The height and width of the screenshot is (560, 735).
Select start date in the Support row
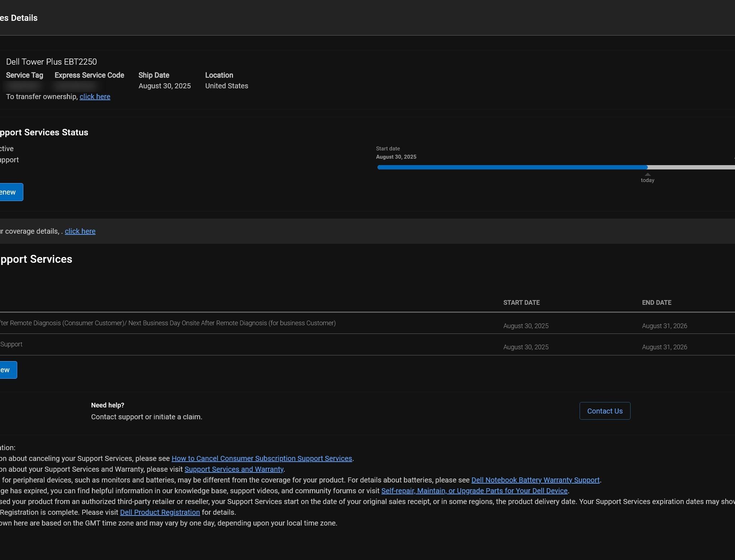pos(526,347)
